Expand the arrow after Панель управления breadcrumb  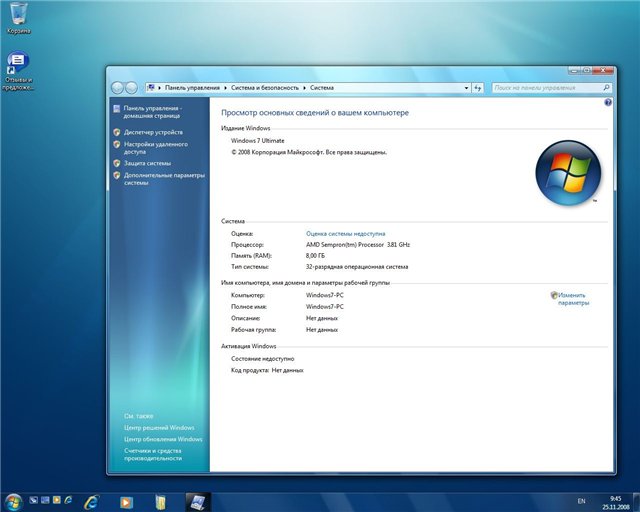click(225, 88)
